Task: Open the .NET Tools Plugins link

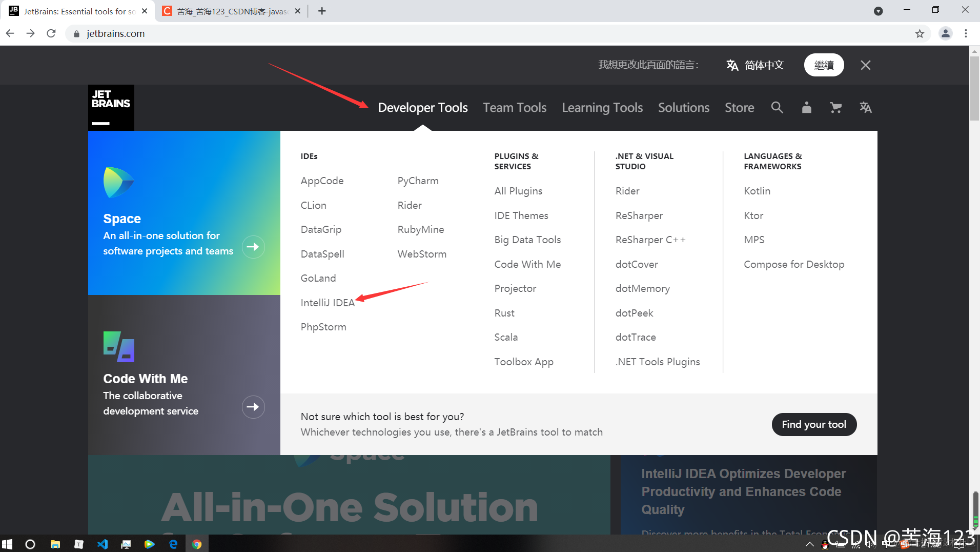Action: click(x=658, y=362)
